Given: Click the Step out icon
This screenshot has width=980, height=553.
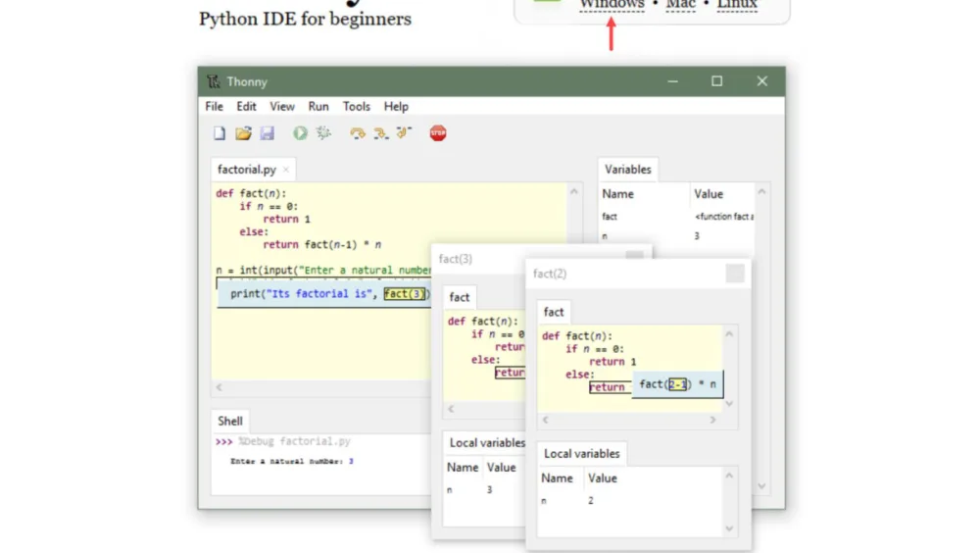Looking at the screenshot, I should point(405,132).
